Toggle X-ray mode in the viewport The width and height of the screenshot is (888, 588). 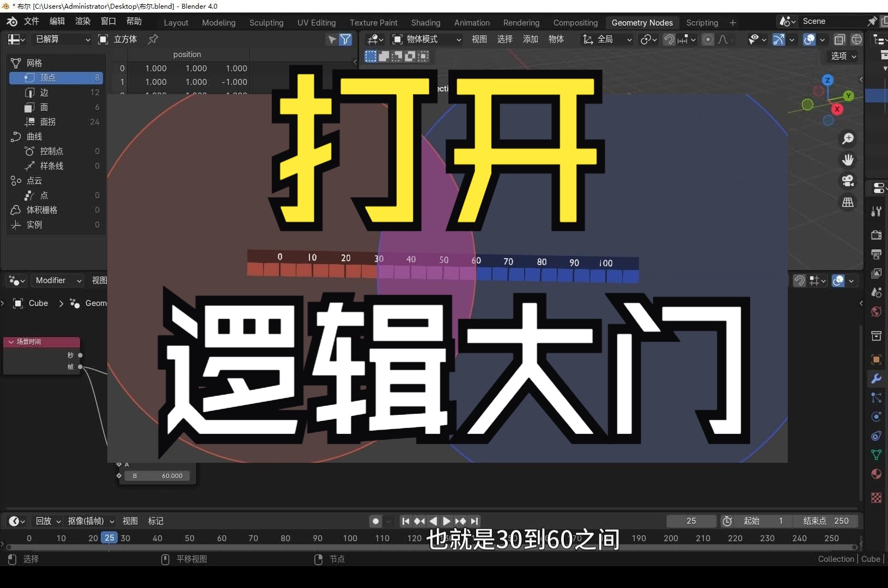[840, 39]
